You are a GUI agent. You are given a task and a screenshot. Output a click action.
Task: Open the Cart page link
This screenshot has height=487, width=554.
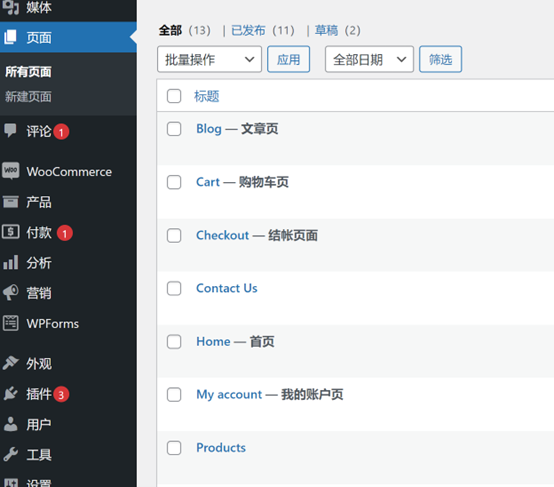click(x=208, y=182)
